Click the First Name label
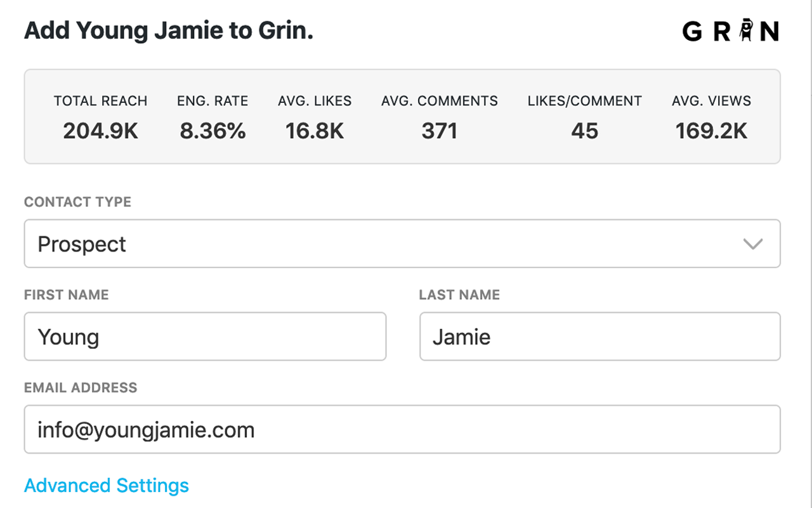The image size is (812, 508). coord(67,295)
